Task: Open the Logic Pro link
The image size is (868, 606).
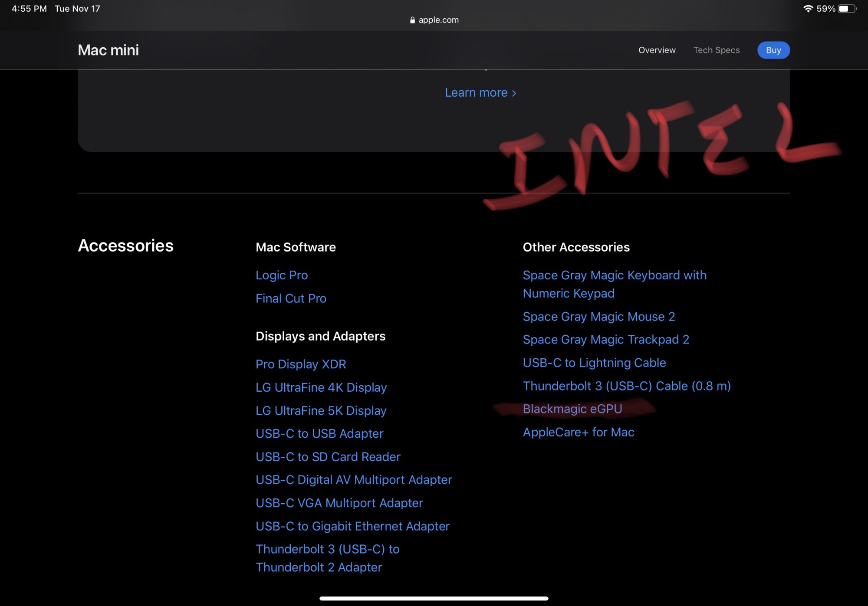Action: coord(282,275)
